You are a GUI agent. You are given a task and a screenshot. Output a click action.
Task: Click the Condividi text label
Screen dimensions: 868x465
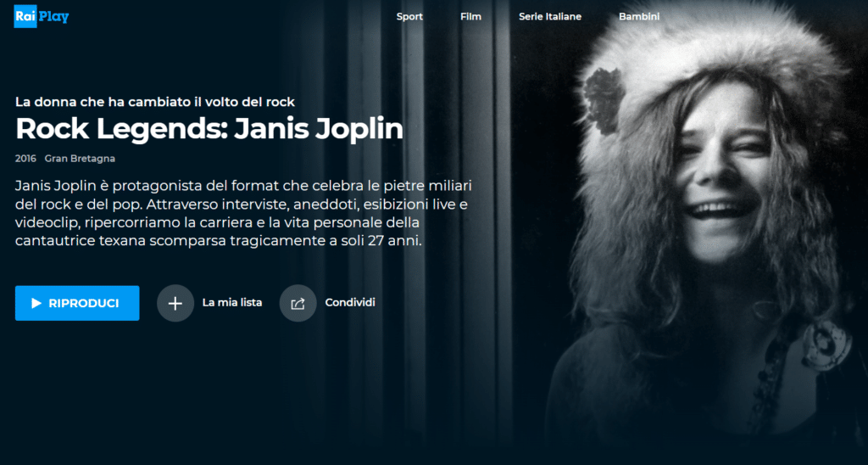click(x=350, y=303)
